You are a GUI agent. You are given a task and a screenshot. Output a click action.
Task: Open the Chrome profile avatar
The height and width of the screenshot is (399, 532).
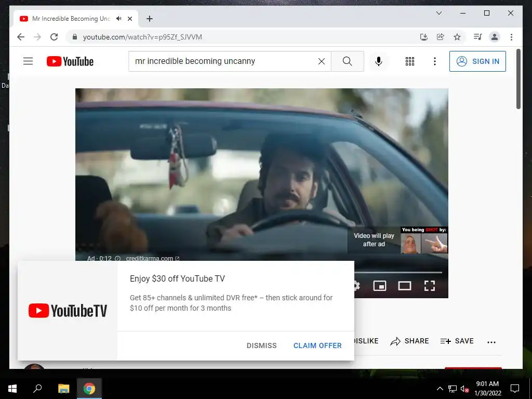(x=495, y=37)
